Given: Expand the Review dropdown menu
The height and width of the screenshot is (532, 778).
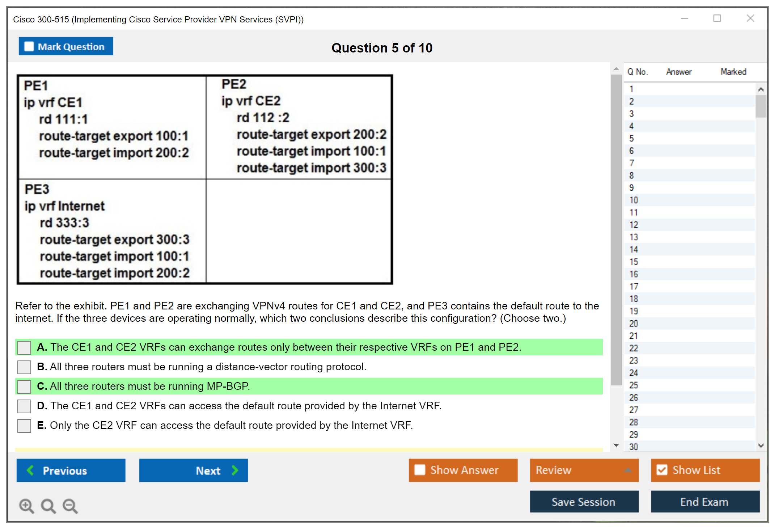Looking at the screenshot, I should (628, 470).
